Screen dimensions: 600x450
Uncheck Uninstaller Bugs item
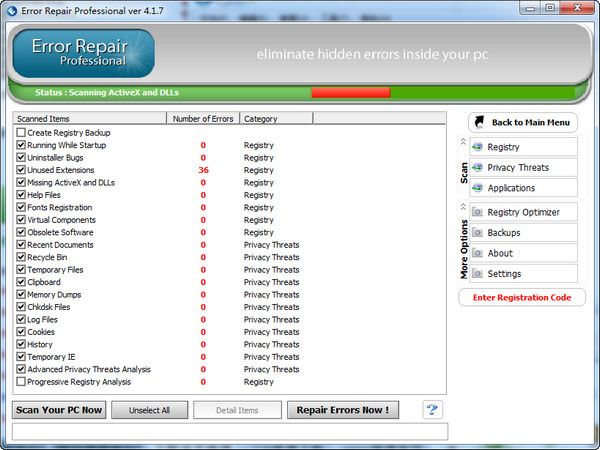point(21,158)
